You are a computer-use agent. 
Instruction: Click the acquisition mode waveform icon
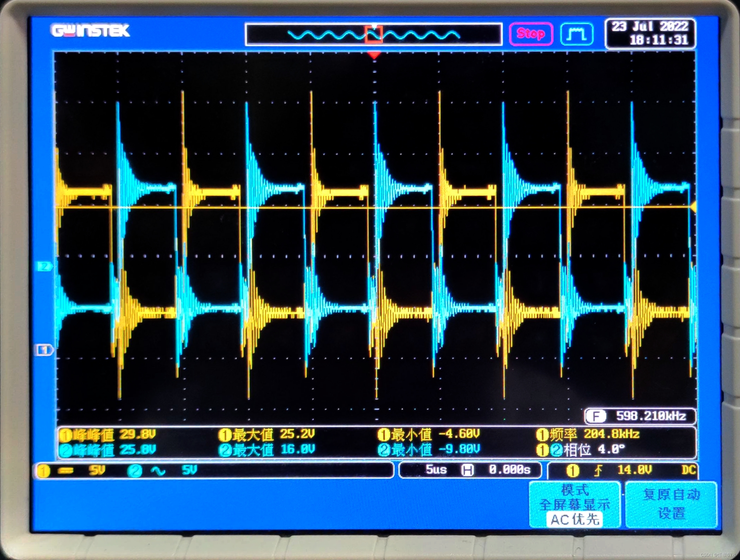click(x=577, y=34)
